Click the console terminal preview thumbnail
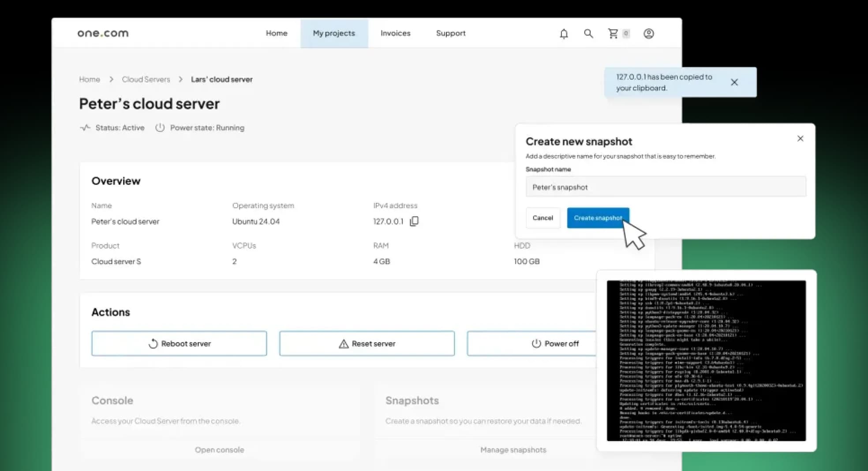 [706, 360]
